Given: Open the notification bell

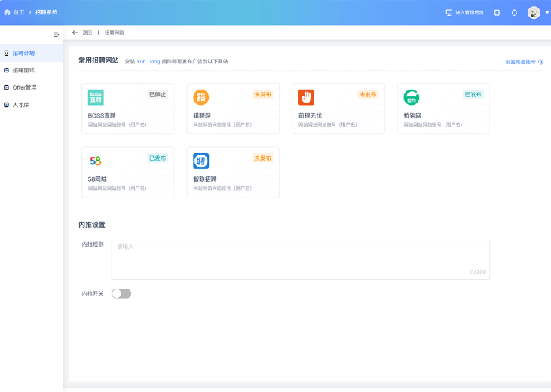Looking at the screenshot, I should tap(514, 13).
